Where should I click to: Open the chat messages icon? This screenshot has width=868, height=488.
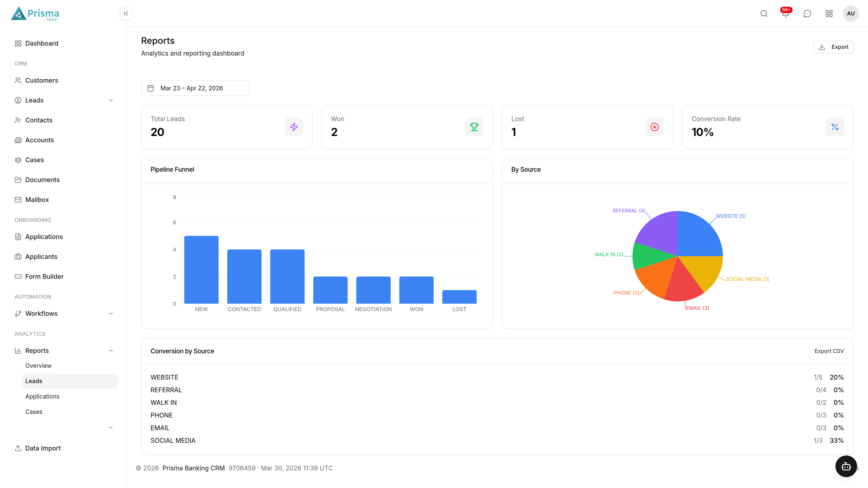(807, 14)
